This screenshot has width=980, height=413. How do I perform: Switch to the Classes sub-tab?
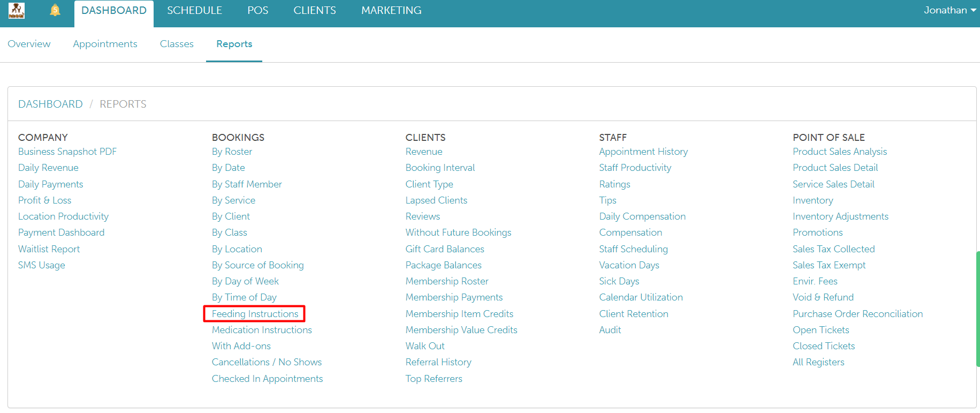177,44
